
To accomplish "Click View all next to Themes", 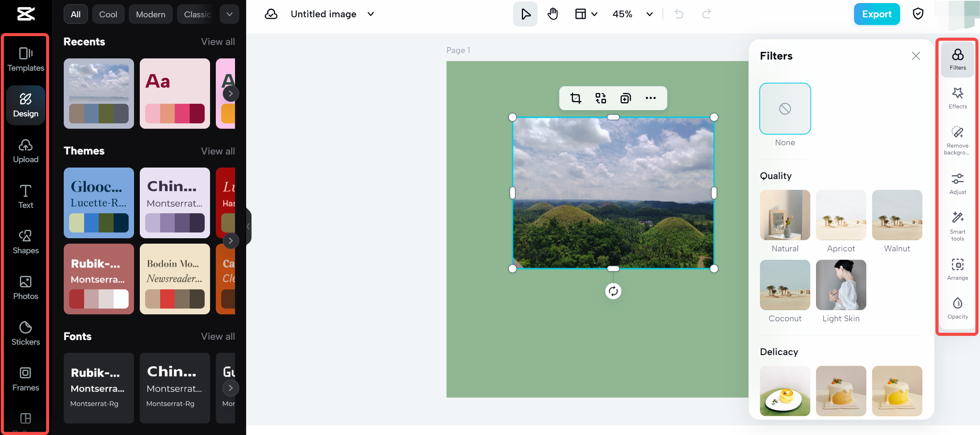I will tap(218, 151).
